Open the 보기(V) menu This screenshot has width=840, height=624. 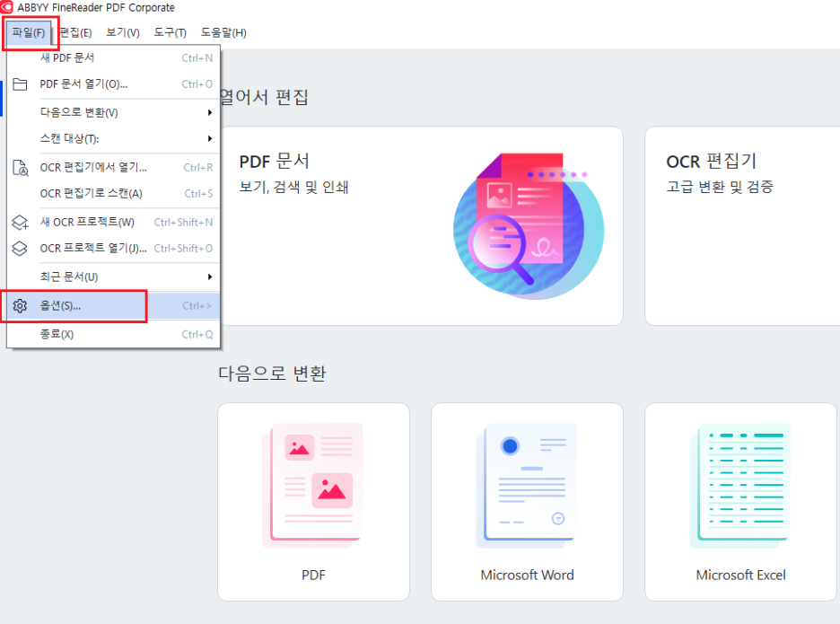(x=123, y=32)
